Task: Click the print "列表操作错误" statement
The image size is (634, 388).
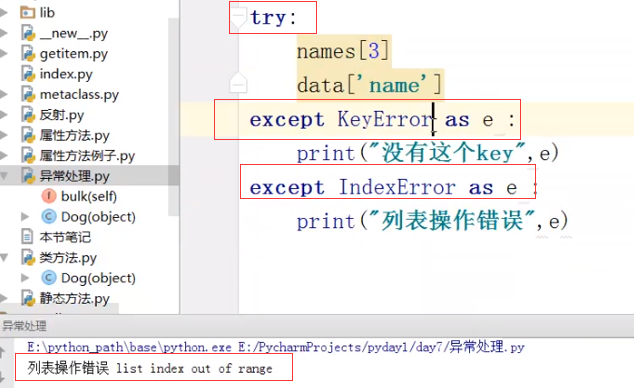Action: [x=432, y=221]
